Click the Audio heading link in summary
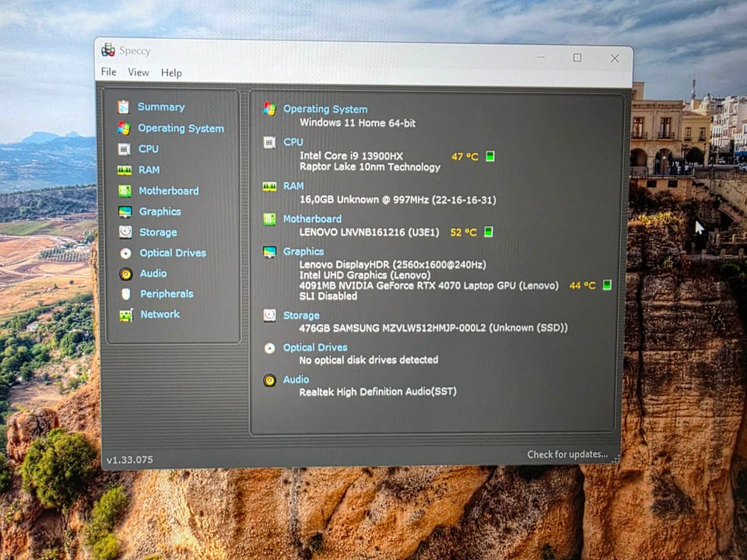 pyautogui.click(x=296, y=380)
